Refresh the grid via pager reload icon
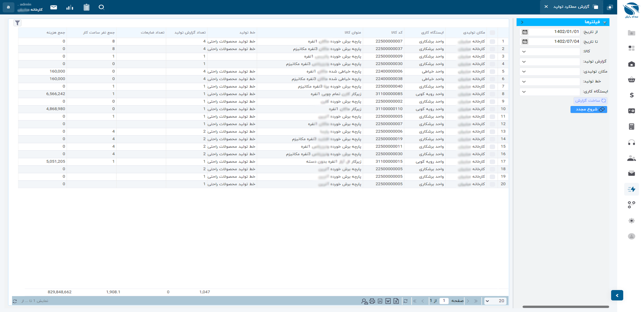The image size is (644, 312). [406, 301]
